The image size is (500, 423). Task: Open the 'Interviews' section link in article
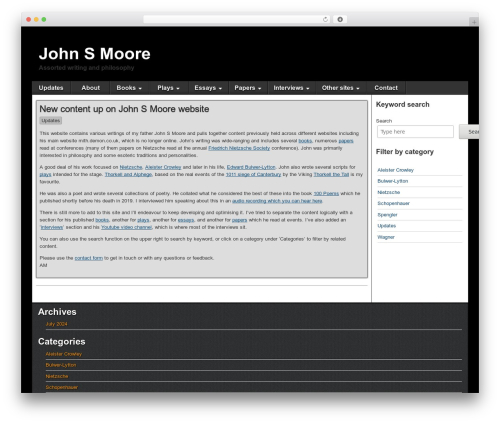(x=52, y=227)
